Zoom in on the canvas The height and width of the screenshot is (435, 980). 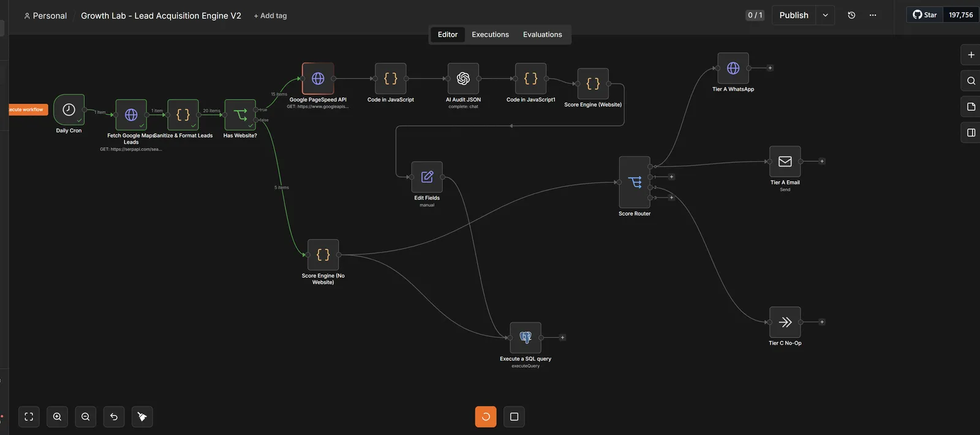(57, 417)
